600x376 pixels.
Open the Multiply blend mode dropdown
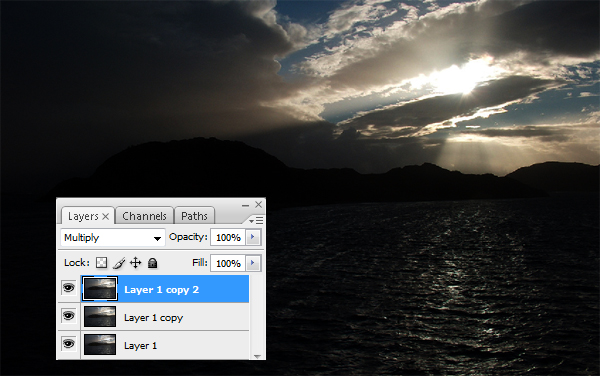[112, 238]
